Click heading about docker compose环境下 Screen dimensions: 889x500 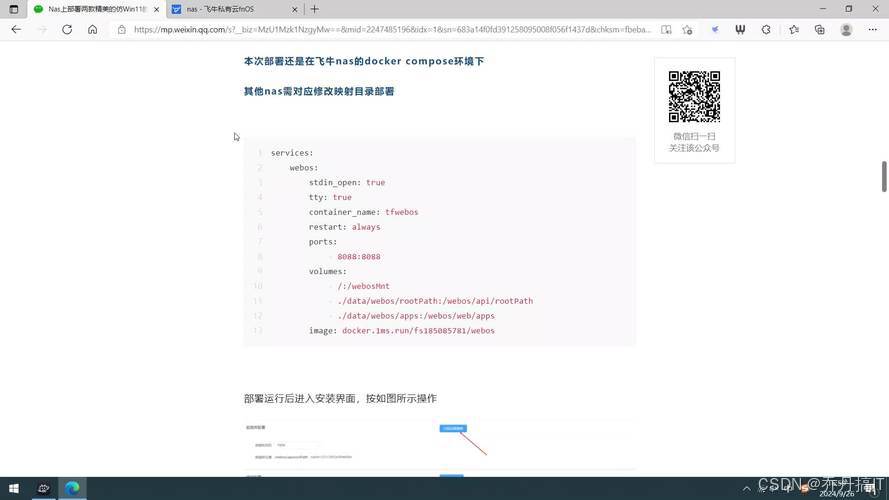363,61
